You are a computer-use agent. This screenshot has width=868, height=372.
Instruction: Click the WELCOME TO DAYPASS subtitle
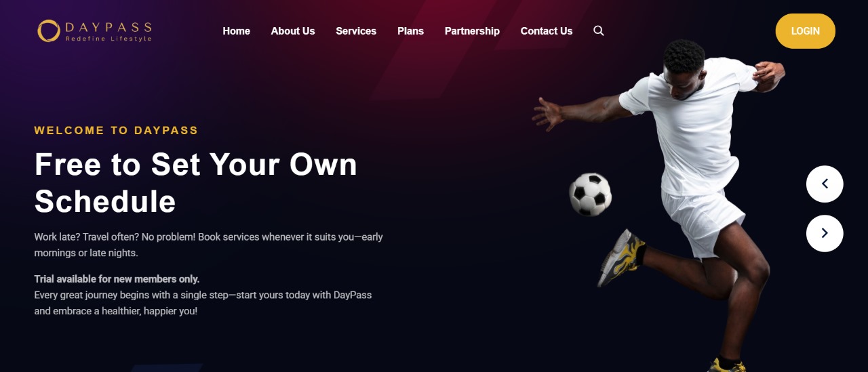point(116,130)
